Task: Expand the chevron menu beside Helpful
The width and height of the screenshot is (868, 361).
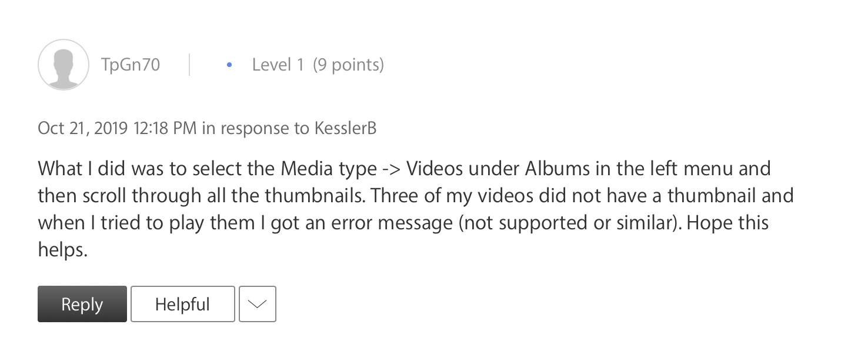Action: tap(258, 304)
